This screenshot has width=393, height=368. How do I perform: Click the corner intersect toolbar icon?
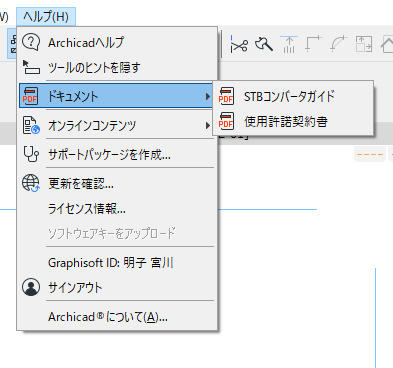click(x=314, y=44)
